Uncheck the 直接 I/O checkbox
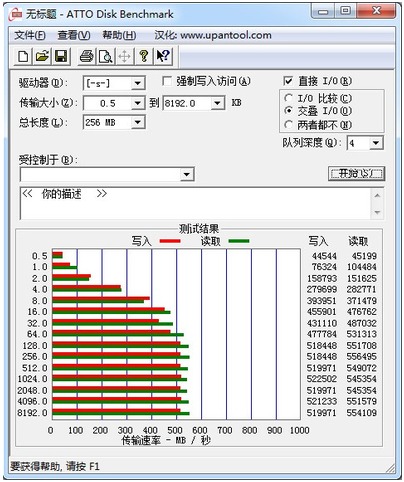Image resolution: width=404 pixels, height=482 pixels. pos(288,81)
